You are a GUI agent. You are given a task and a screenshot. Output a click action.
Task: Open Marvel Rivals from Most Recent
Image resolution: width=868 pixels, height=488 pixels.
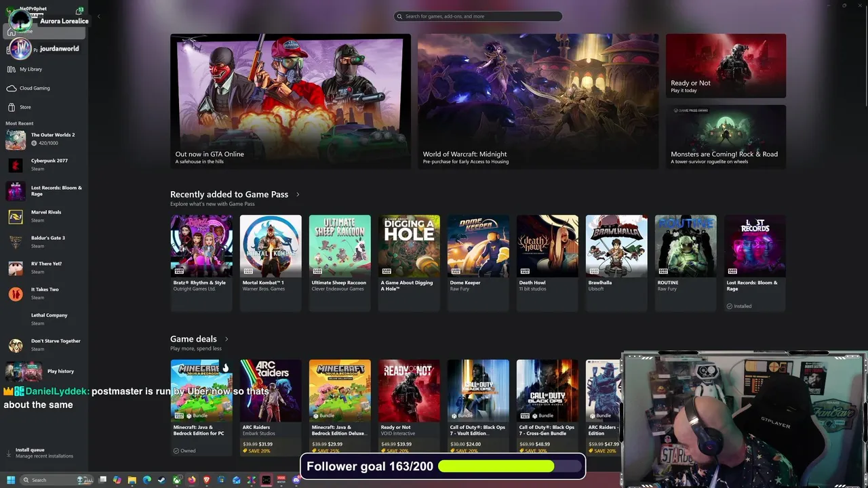45,216
